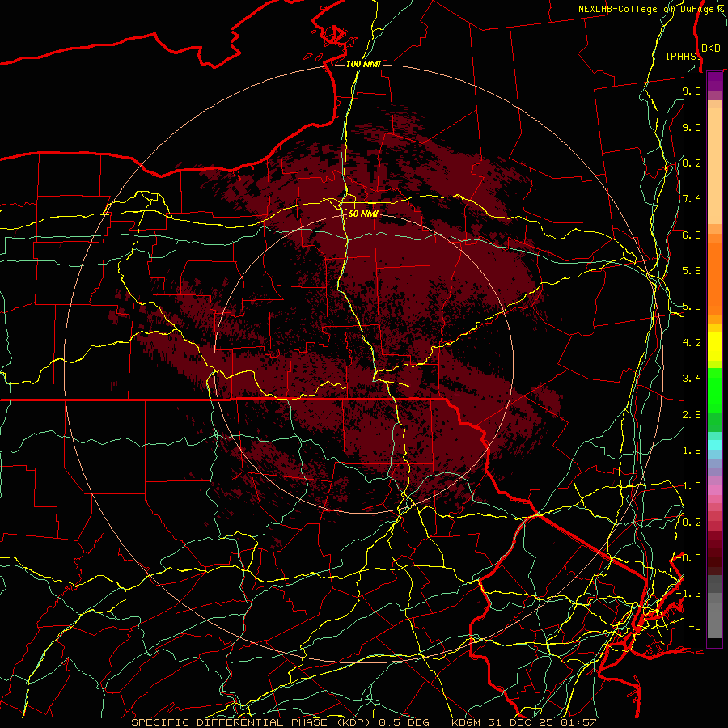Click the 1.0 legend value

click(692, 486)
